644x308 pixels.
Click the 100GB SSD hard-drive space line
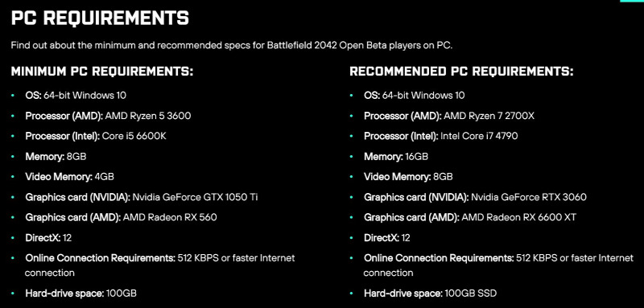430,294
